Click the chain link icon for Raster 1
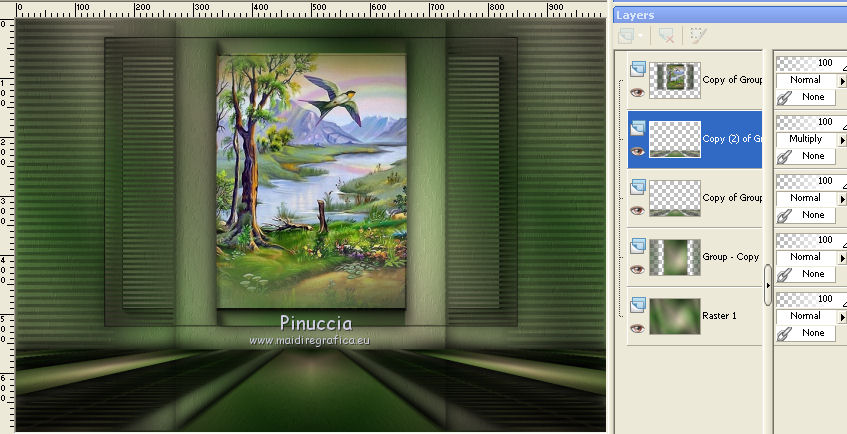The image size is (847, 434). pos(784,333)
